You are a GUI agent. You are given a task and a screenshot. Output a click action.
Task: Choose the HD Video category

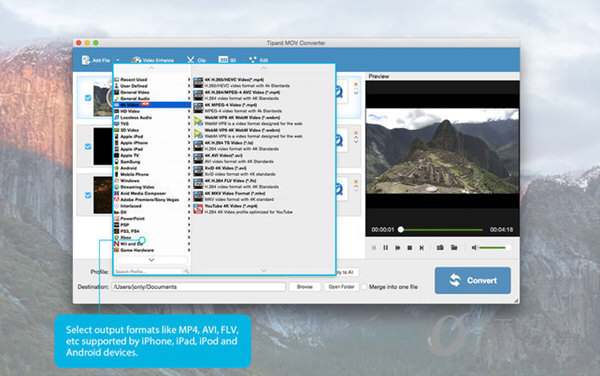(152, 111)
